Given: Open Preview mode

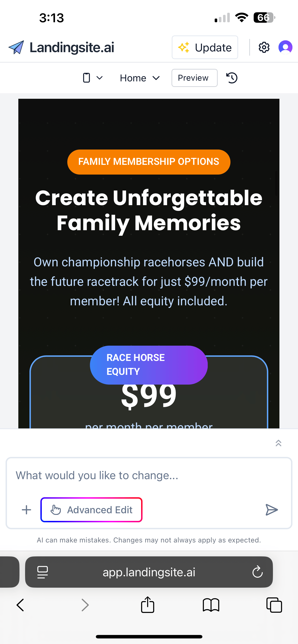Looking at the screenshot, I should click(194, 78).
